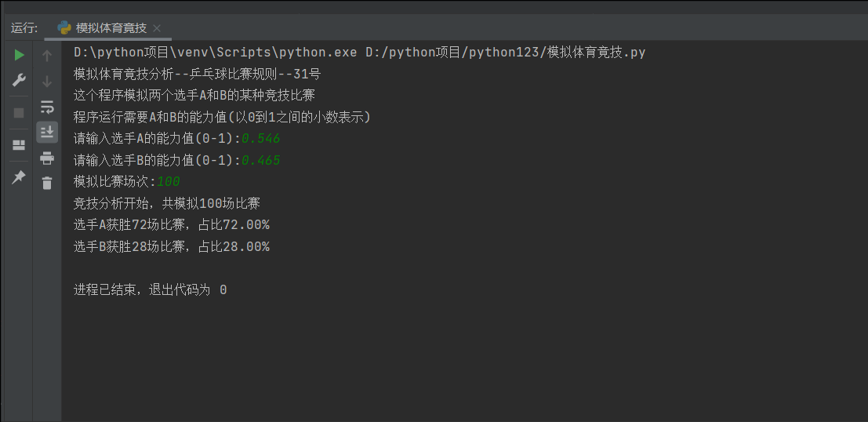Screen dimensions: 868x422
Task: Click the gray Stop square icon
Action: click(19, 113)
